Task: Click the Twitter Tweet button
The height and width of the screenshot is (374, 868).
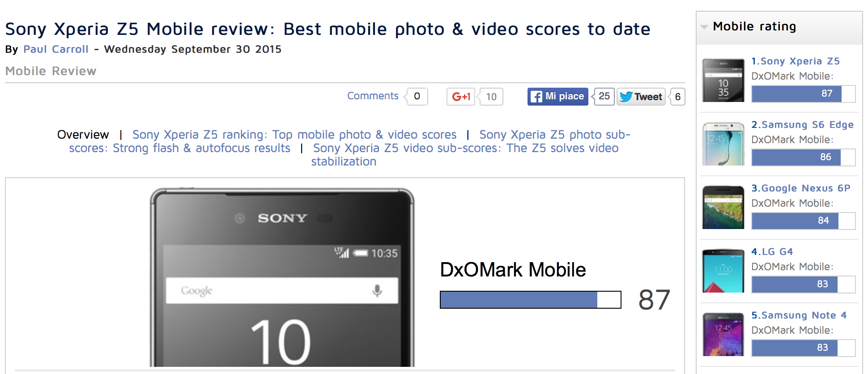Action: pyautogui.click(x=641, y=97)
